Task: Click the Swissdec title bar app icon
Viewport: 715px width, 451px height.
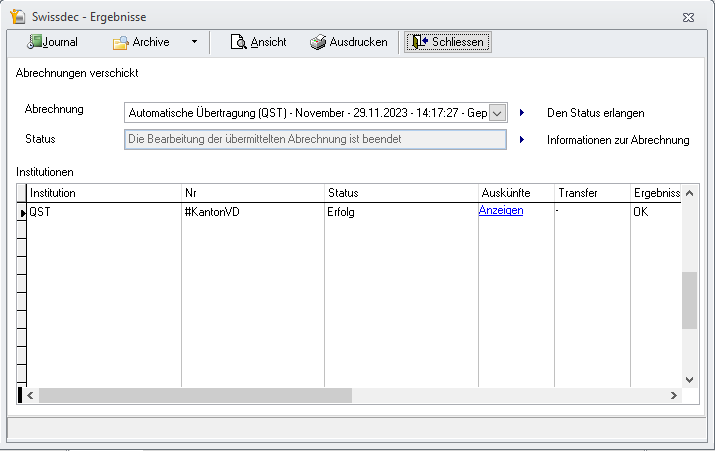Action: click(18, 17)
